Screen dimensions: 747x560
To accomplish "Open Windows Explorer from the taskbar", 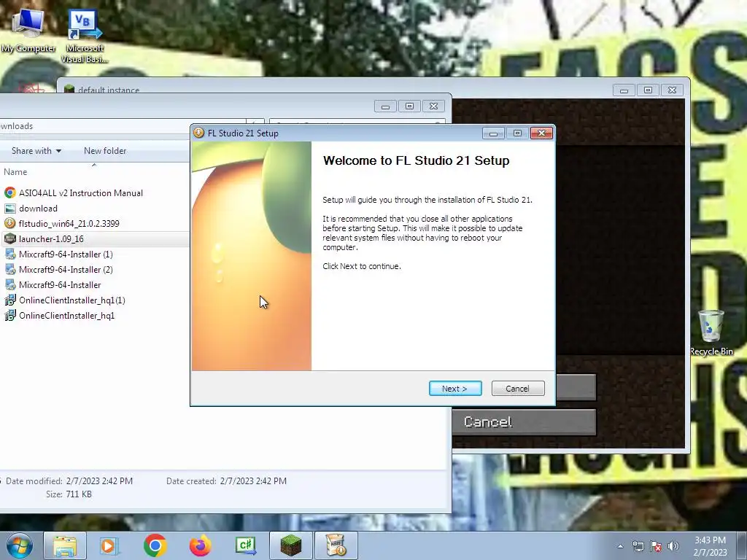I will 65,545.
